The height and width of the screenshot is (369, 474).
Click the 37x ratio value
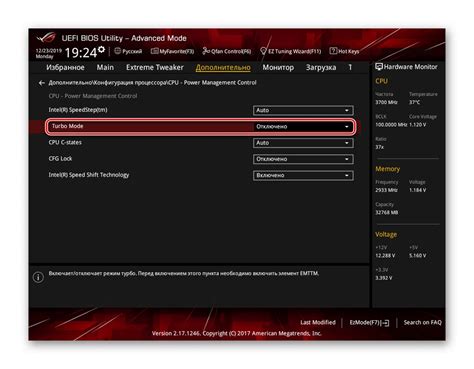379,147
